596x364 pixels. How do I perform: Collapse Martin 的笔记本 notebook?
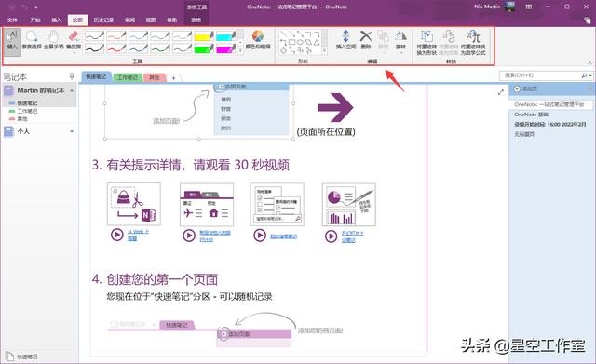tap(72, 91)
